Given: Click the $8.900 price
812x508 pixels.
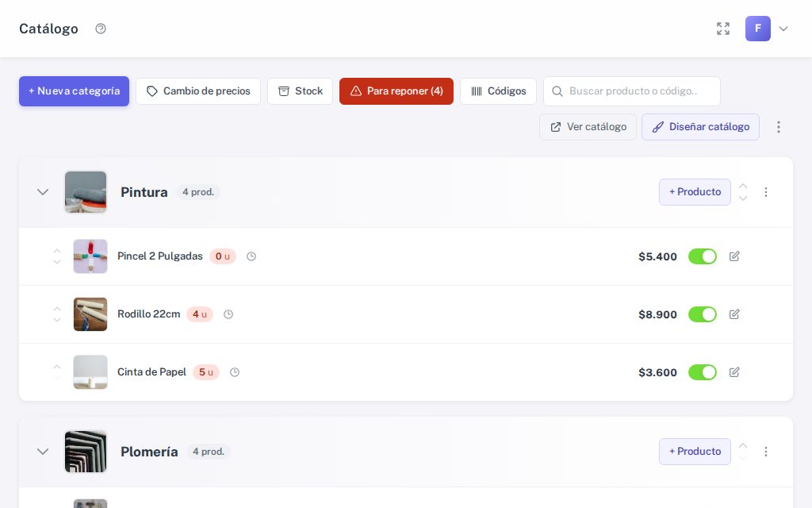Looking at the screenshot, I should point(657,315).
